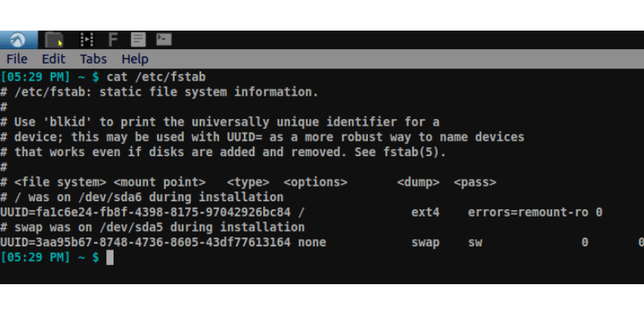Click the film strip media icon
This screenshot has width=644, height=322.
pyautogui.click(x=87, y=39)
